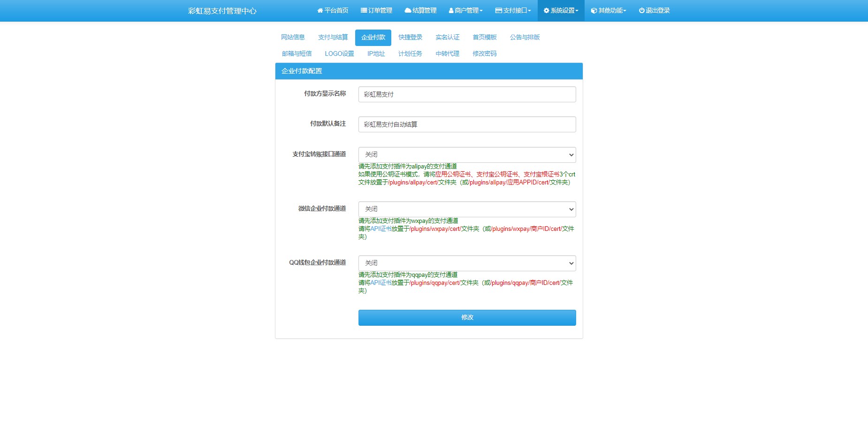The image size is (868, 428).
Task: Click the red /plugins/alipay/cert/ path text
Action: [x=413, y=182]
